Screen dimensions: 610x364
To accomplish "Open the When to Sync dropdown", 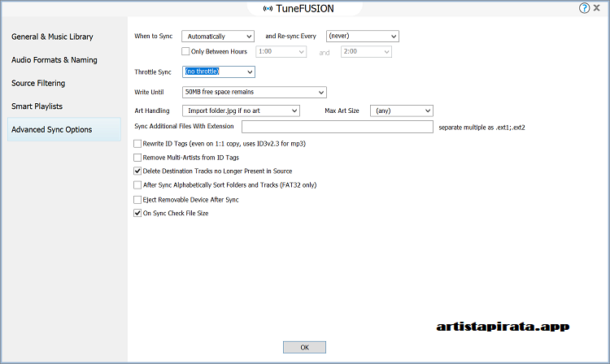I will tap(218, 36).
